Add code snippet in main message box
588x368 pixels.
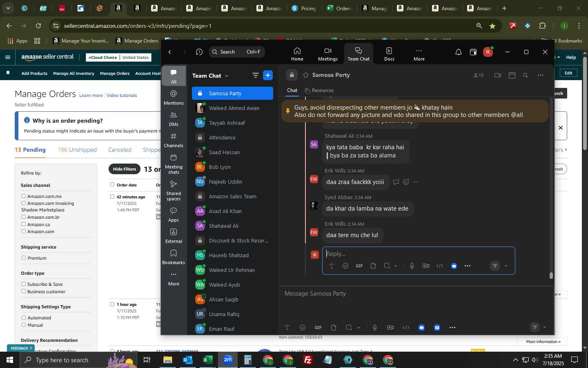[406, 328]
